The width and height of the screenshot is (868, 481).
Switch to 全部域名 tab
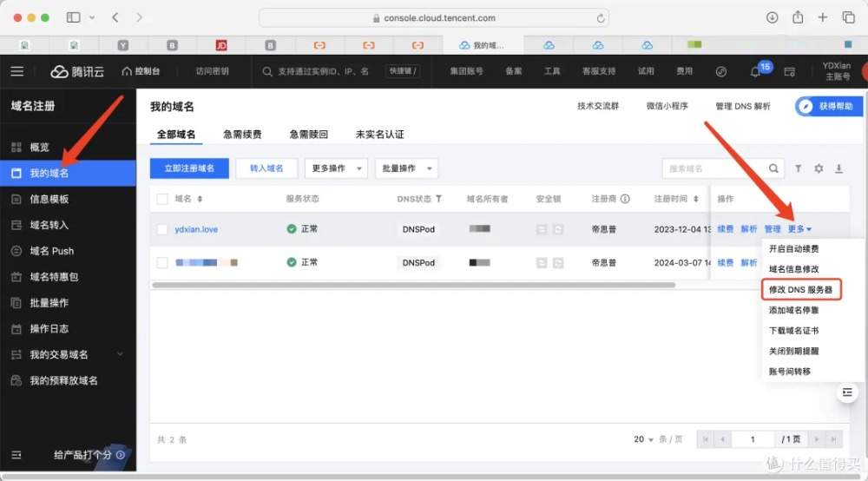176,134
